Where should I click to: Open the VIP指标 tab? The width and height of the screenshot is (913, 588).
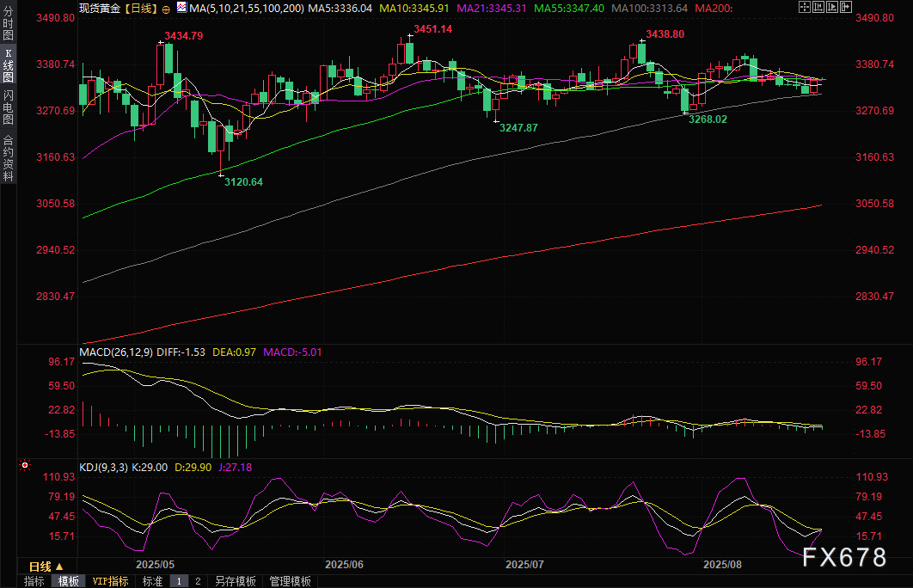click(x=110, y=581)
